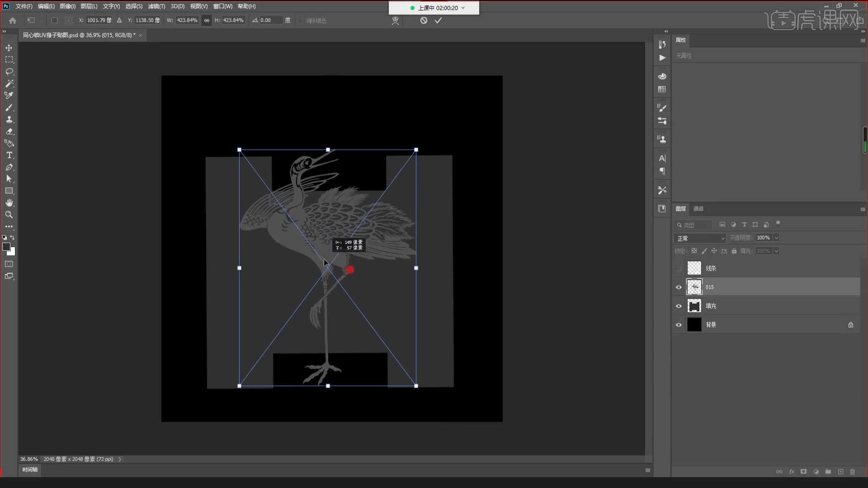Expand the status bar info arrow

coord(120,459)
